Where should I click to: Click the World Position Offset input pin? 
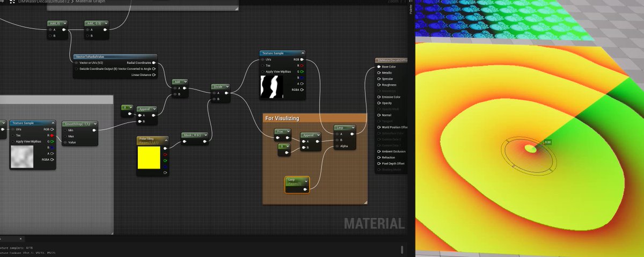(379, 127)
